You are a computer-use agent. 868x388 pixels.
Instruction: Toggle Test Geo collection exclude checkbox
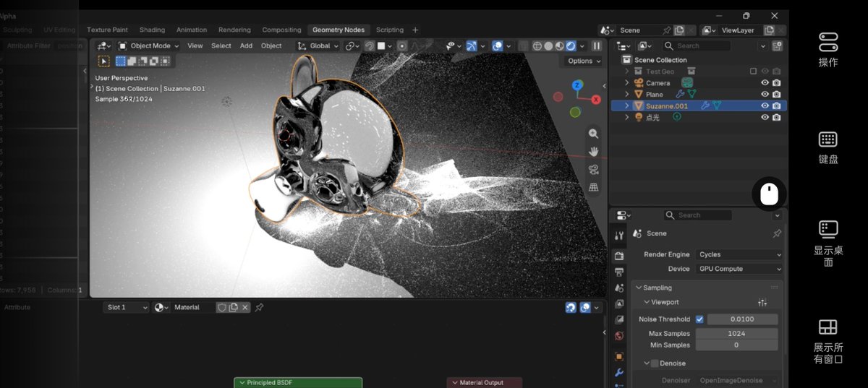pos(753,71)
